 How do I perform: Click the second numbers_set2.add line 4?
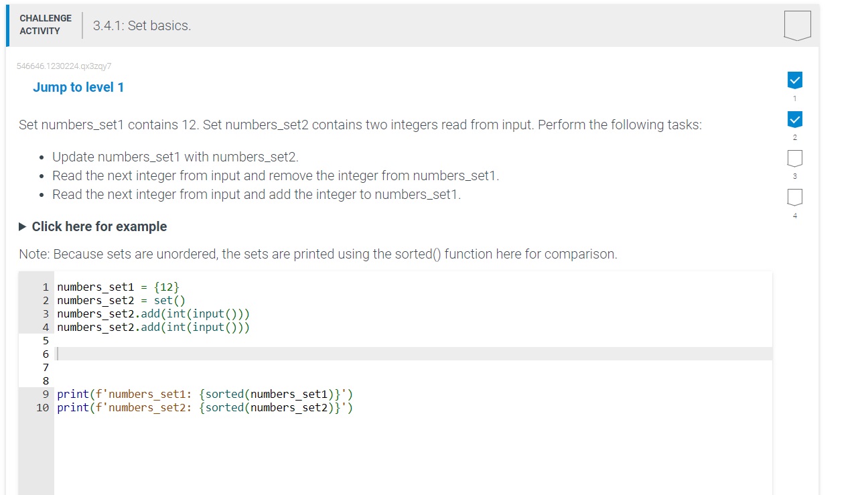point(153,327)
